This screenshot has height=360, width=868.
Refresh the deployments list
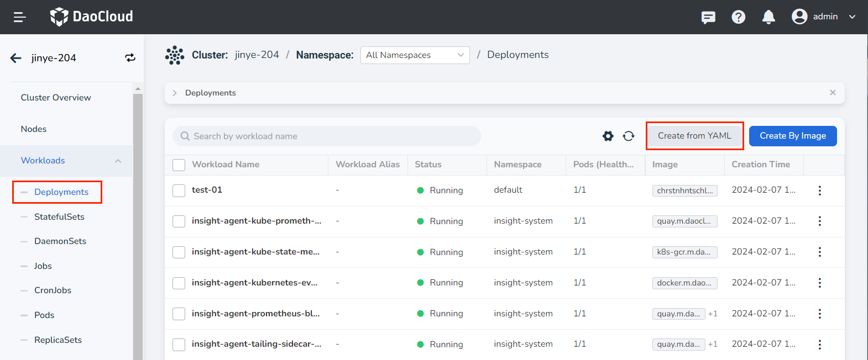point(629,136)
